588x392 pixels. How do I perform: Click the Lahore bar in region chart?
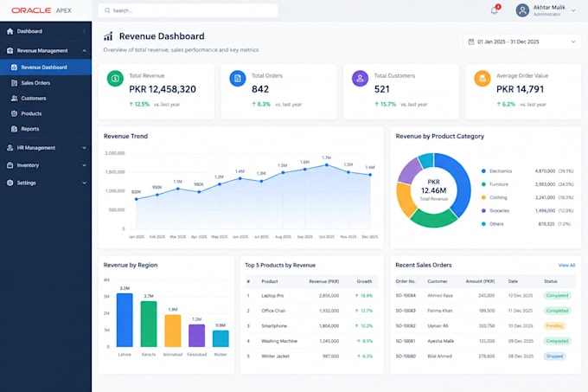click(125, 320)
